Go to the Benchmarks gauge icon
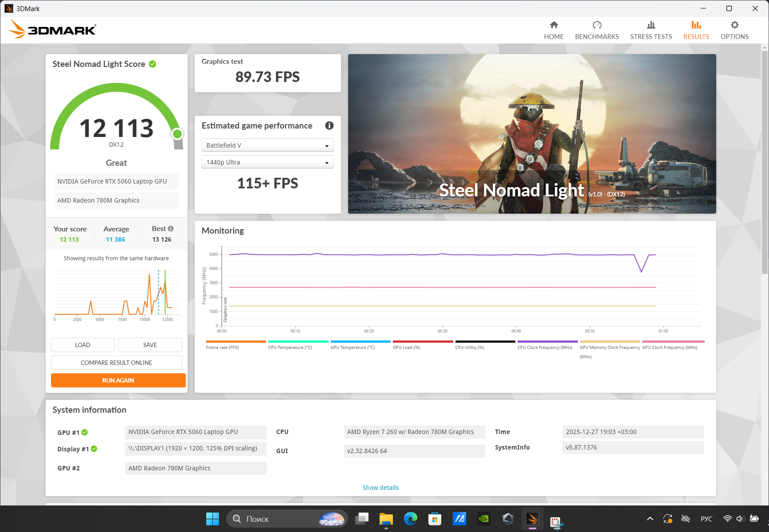Viewport: 769px width, 532px height. click(596, 25)
